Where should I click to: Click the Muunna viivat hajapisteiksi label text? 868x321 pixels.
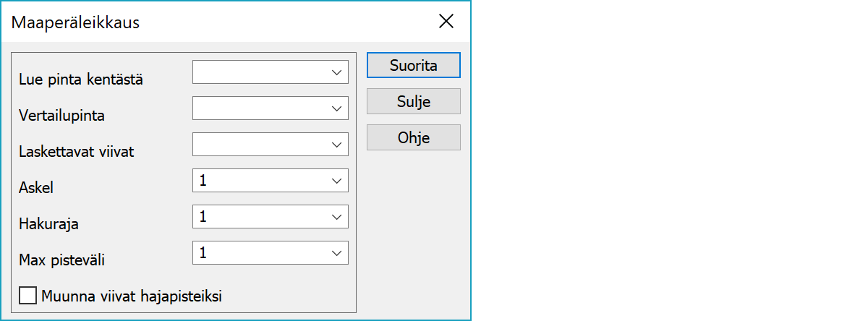coord(132,296)
